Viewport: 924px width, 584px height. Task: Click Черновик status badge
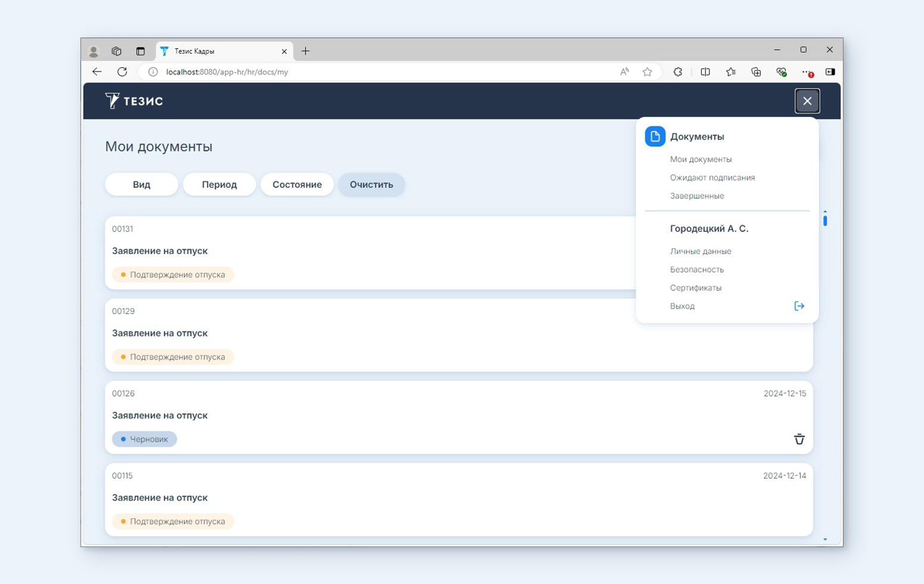[144, 439]
